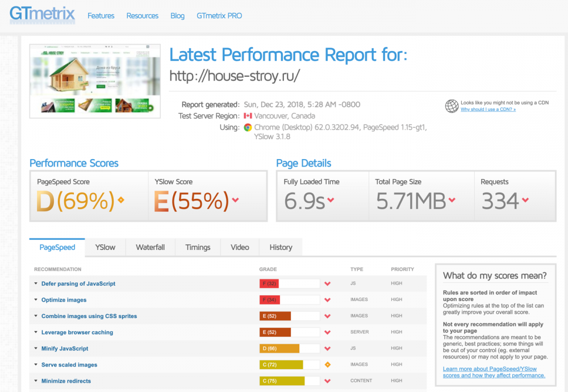Screen dimensions: 568x392
Task: Switch to the History tab
Action: [x=281, y=248]
